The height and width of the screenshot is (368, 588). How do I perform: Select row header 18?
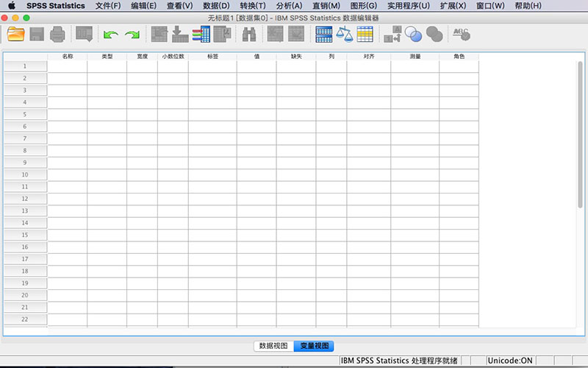tap(25, 271)
